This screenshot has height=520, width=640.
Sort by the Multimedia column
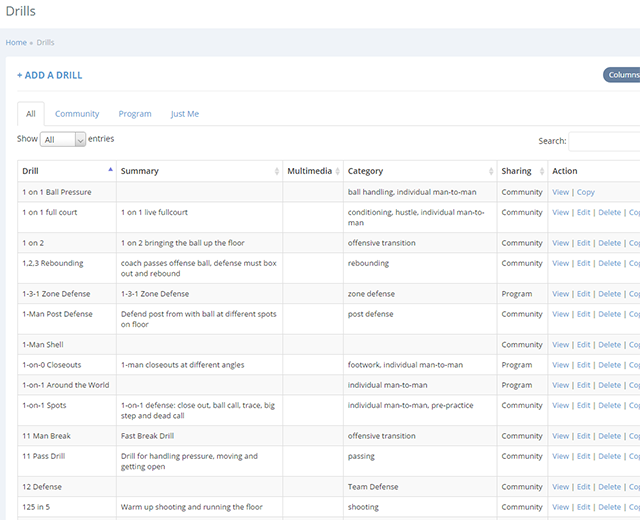pyautogui.click(x=337, y=171)
